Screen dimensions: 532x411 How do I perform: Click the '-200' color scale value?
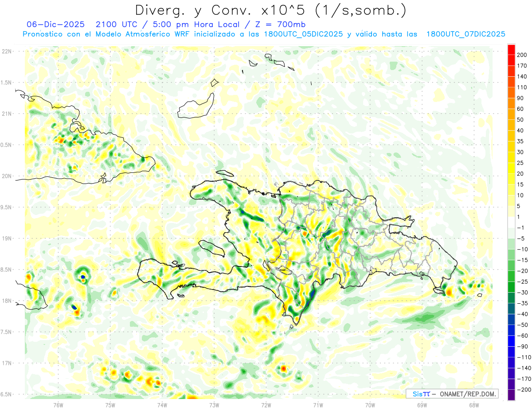tap(525, 389)
